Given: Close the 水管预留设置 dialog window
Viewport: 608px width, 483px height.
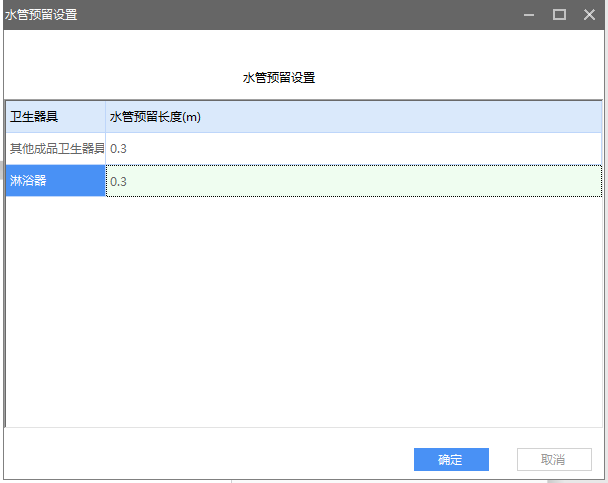Looking at the screenshot, I should pyautogui.click(x=588, y=14).
